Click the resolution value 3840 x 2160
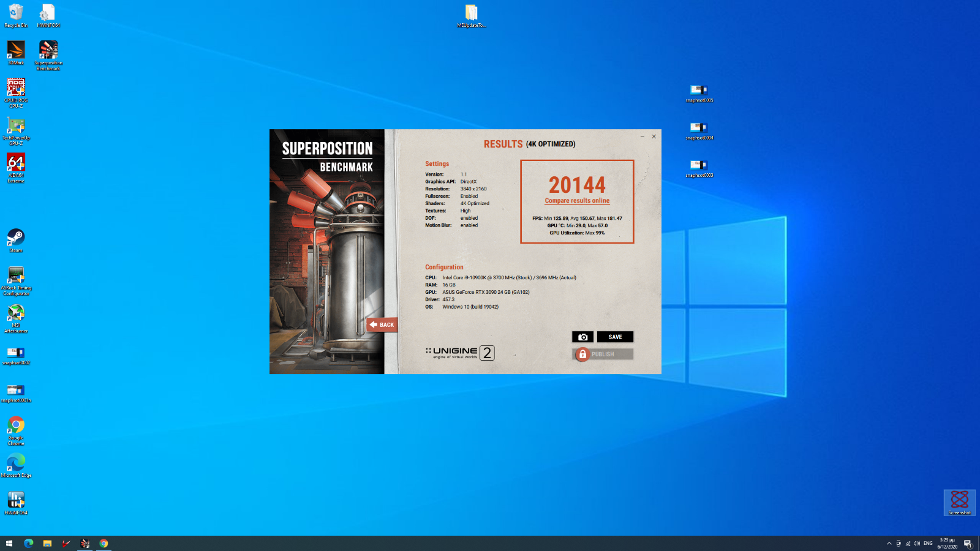The width and height of the screenshot is (980, 551). 473,189
